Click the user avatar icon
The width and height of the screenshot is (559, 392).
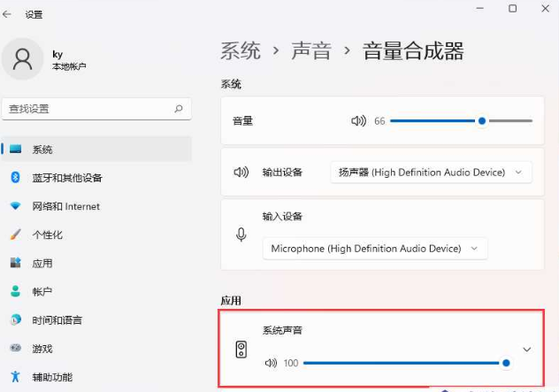tap(23, 59)
